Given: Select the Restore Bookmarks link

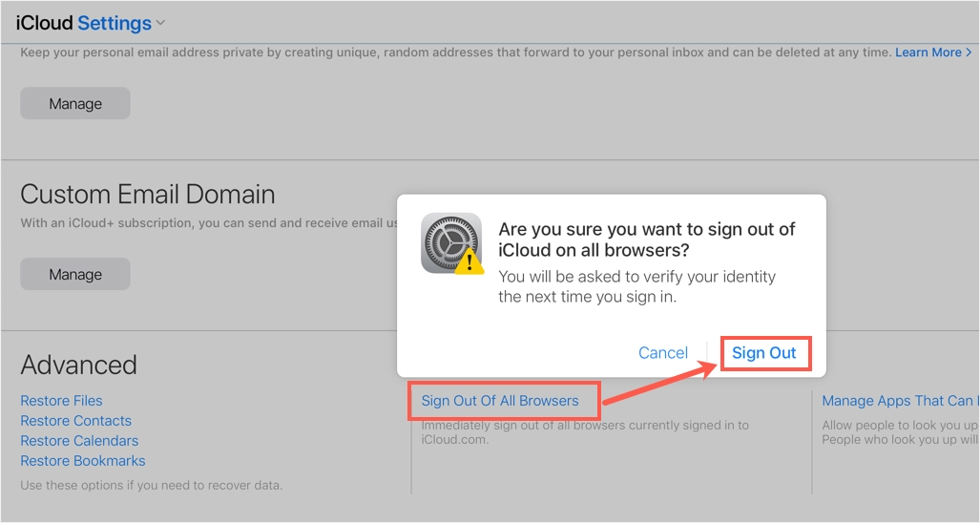Looking at the screenshot, I should pos(83,461).
